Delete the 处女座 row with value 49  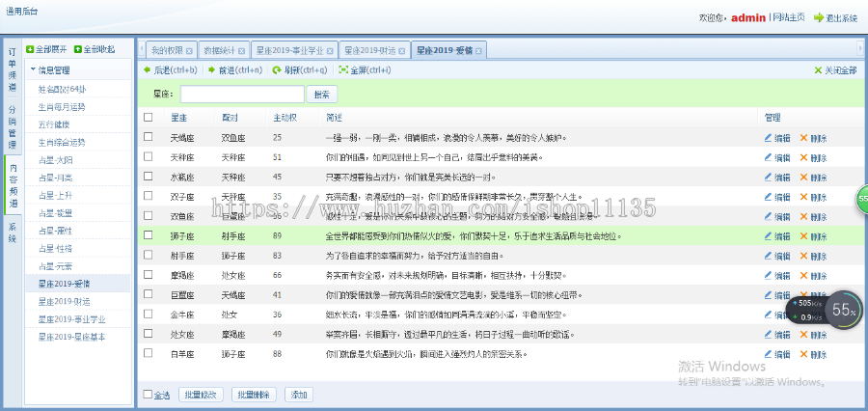point(813,335)
